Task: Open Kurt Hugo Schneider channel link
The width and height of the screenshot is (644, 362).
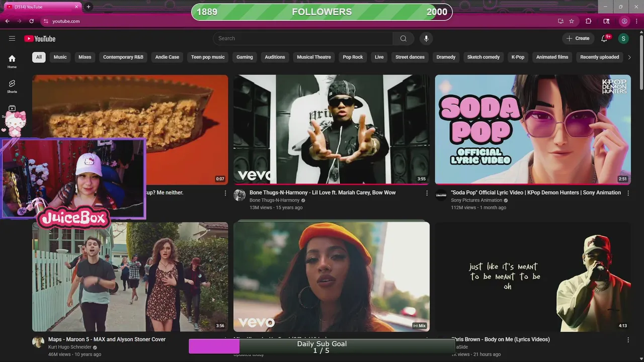Action: [70, 347]
